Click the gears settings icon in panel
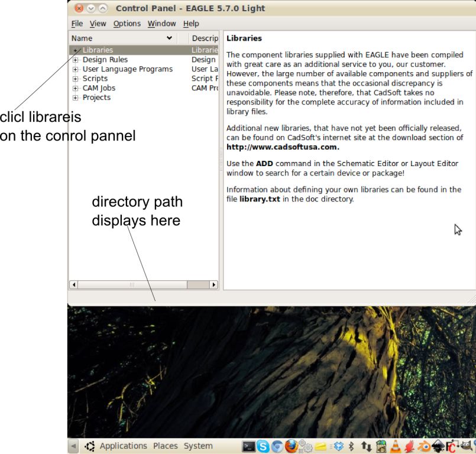 (305, 446)
